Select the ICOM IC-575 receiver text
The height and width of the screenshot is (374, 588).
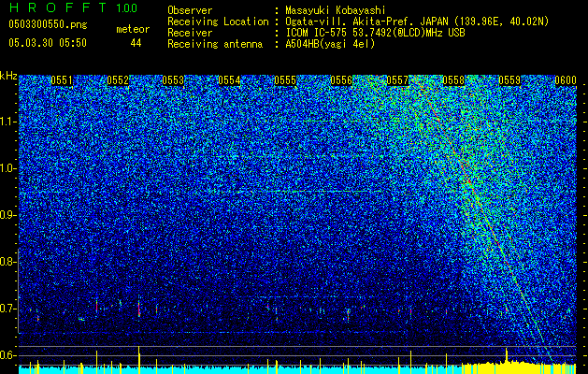375,33
